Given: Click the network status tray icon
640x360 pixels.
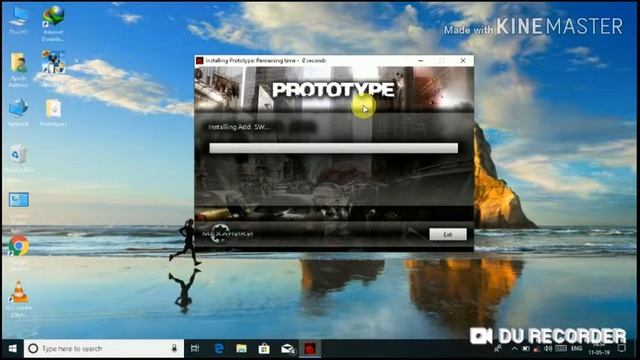Looking at the screenshot, I should point(537,349).
